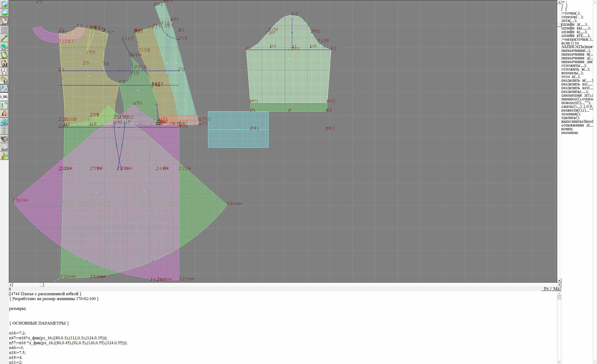597x364 pixels.
Task: Click the ALG algorithm icon
Action: point(4,147)
